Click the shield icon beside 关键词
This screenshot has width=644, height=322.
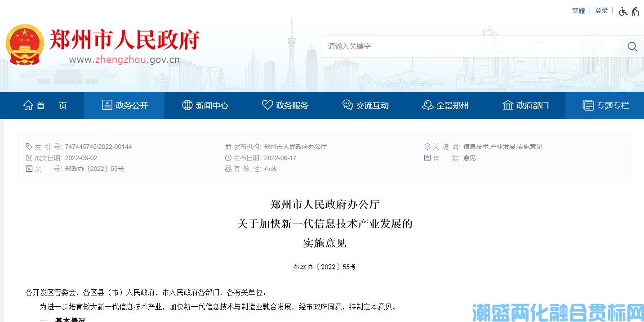coord(427,147)
